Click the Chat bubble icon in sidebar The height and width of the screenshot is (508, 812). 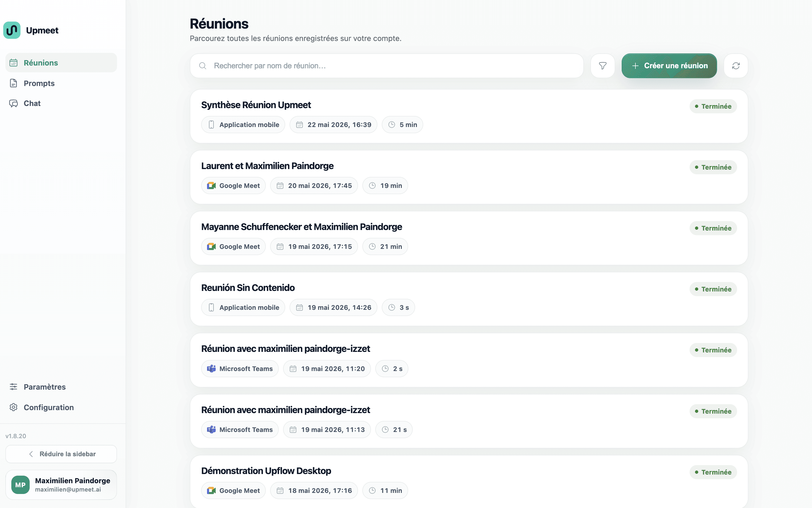13,104
